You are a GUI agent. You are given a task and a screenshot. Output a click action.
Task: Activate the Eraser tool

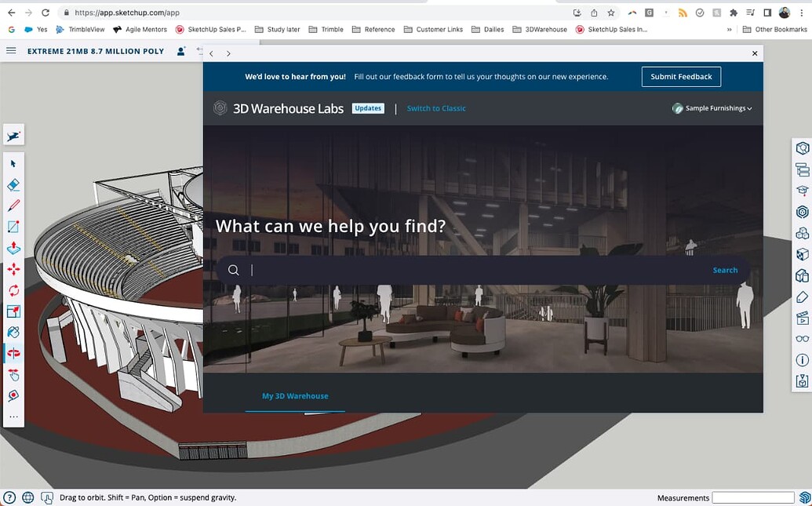point(13,184)
